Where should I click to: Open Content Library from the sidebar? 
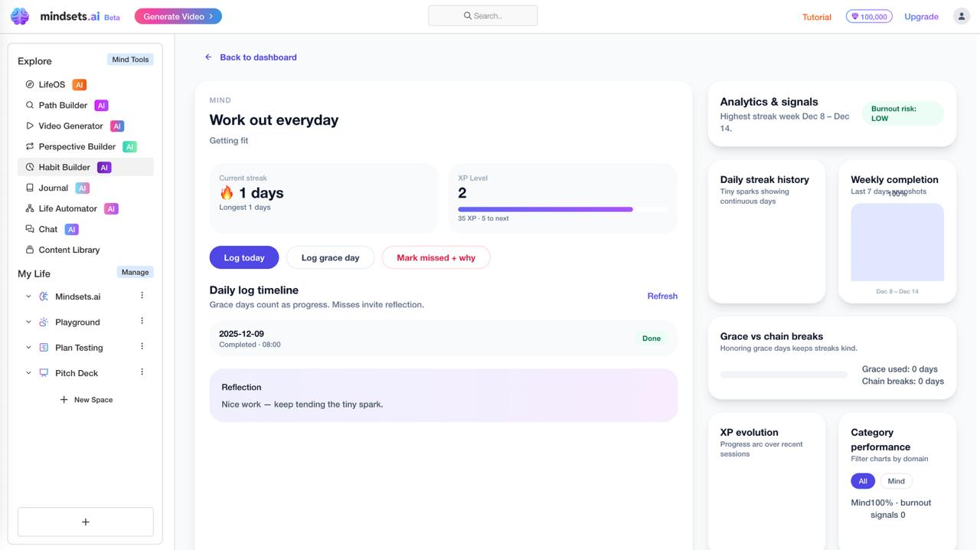[69, 250]
